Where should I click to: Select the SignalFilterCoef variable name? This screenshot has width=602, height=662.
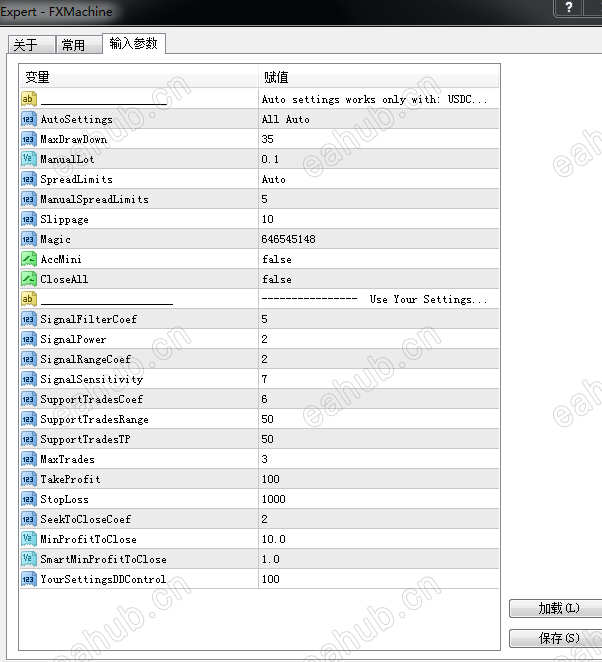click(88, 319)
